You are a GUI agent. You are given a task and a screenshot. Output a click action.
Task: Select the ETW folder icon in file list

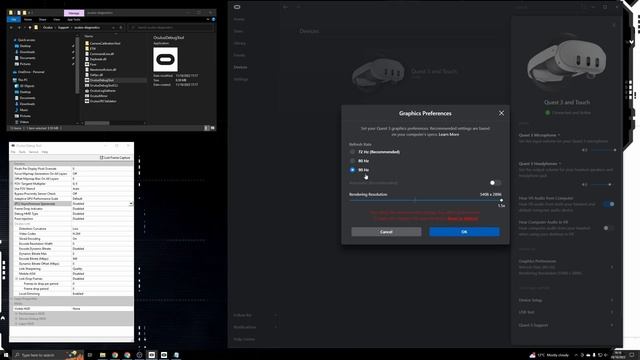coord(87,49)
